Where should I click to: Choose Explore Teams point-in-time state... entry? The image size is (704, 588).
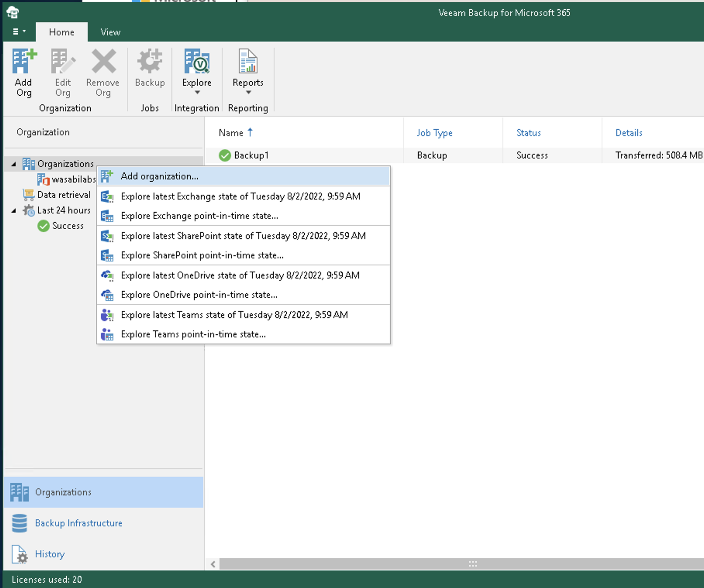[x=243, y=334]
